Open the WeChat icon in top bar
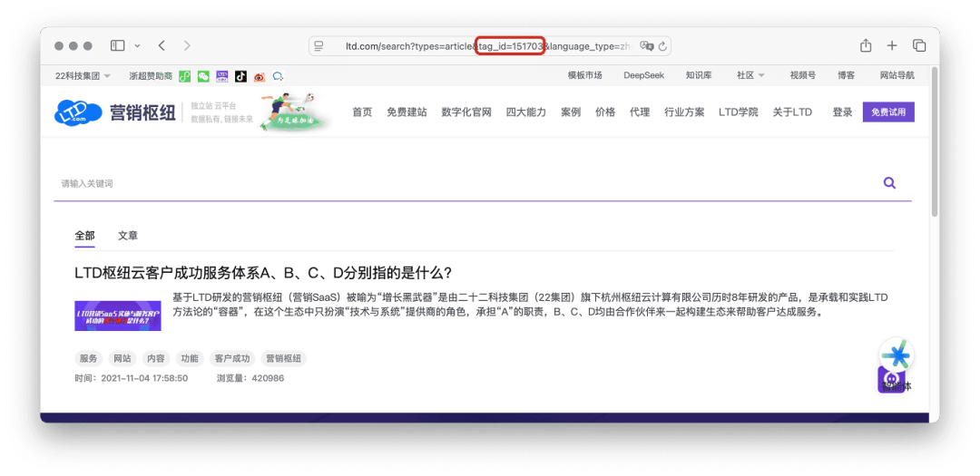The width and height of the screenshot is (980, 476). pos(203,76)
